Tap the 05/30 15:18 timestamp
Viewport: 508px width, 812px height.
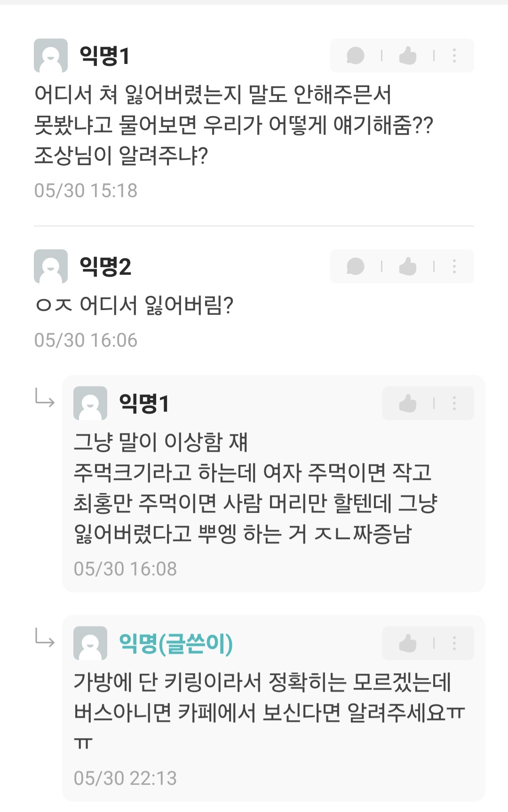86,191
